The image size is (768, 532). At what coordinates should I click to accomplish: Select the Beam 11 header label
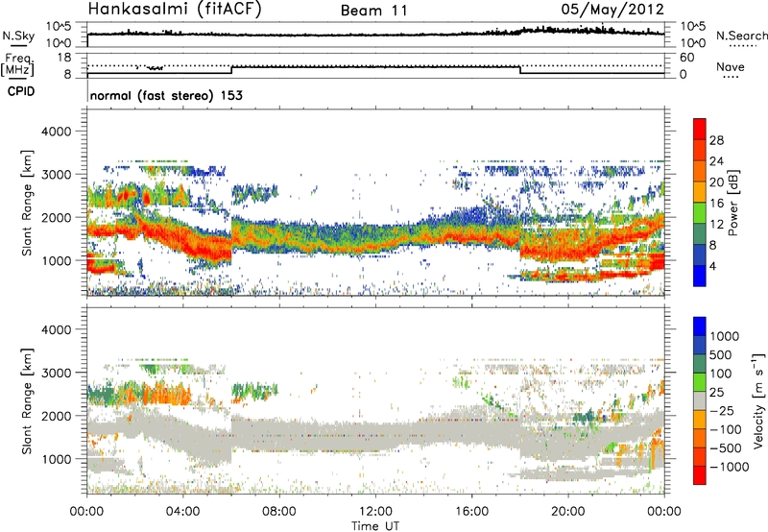[373, 11]
